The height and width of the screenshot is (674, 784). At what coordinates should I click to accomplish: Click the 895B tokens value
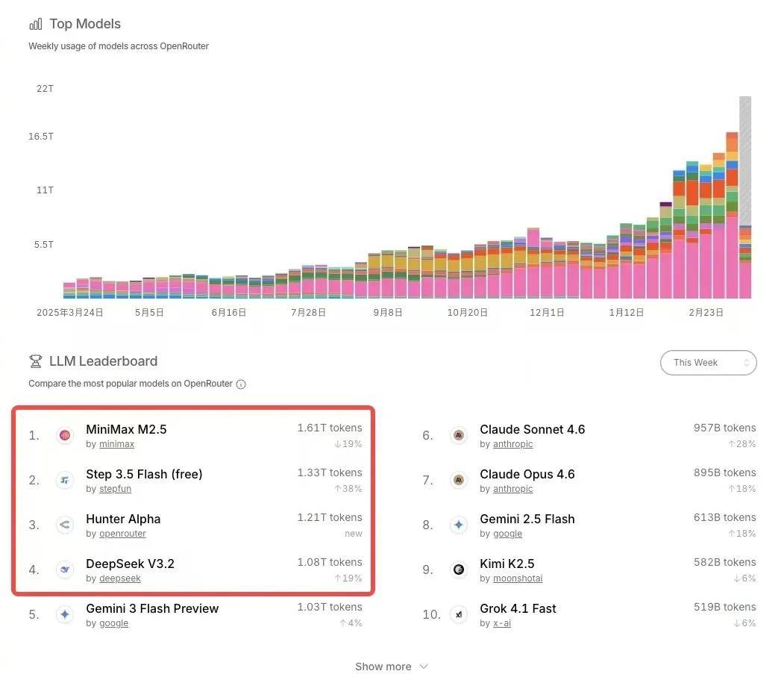click(x=724, y=472)
